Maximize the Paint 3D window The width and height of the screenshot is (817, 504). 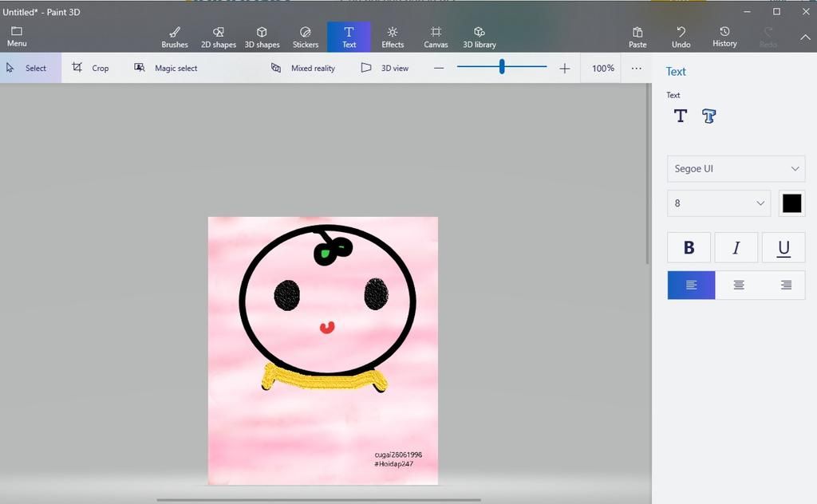click(776, 11)
